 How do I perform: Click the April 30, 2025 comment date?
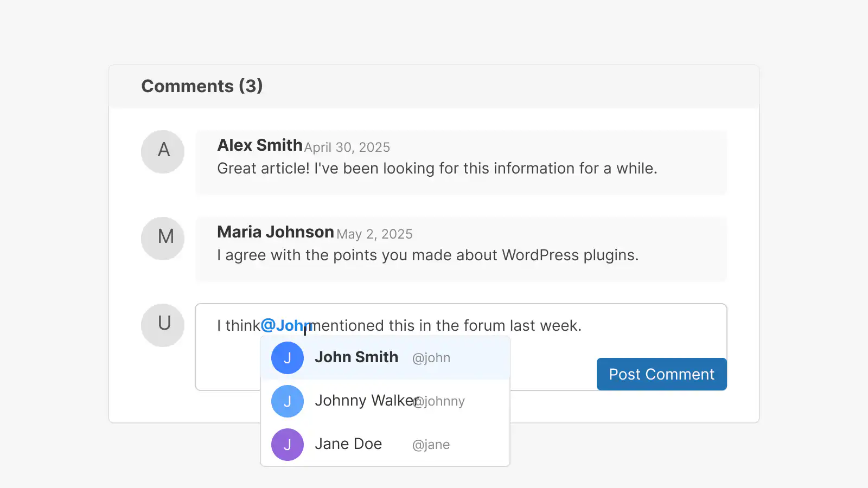pyautogui.click(x=347, y=147)
